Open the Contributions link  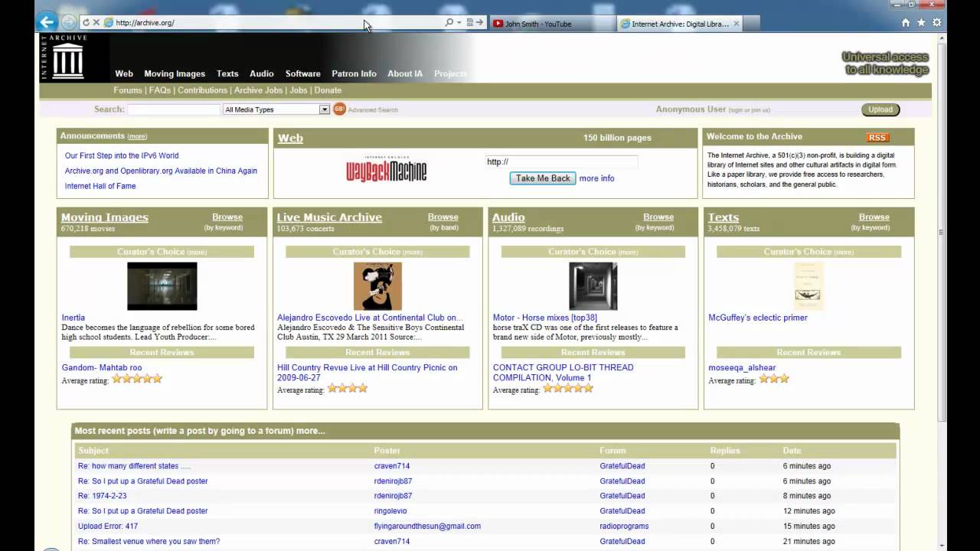[203, 90]
